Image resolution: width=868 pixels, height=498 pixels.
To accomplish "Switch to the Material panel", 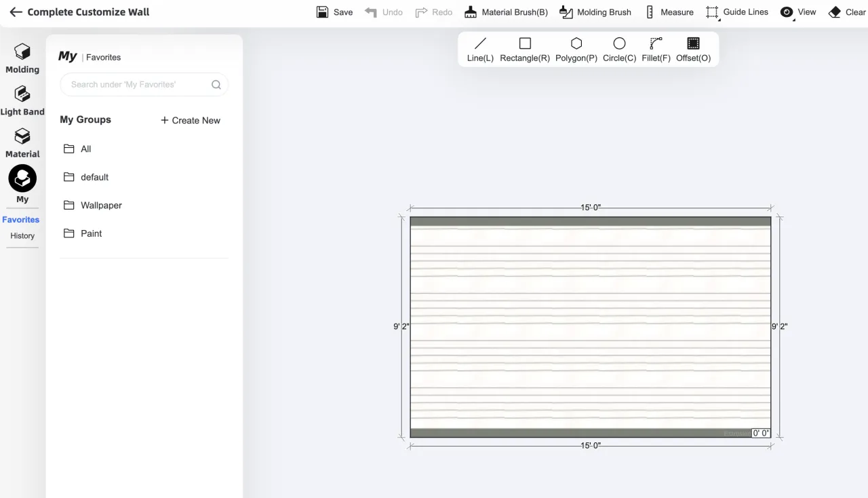I will click(22, 142).
